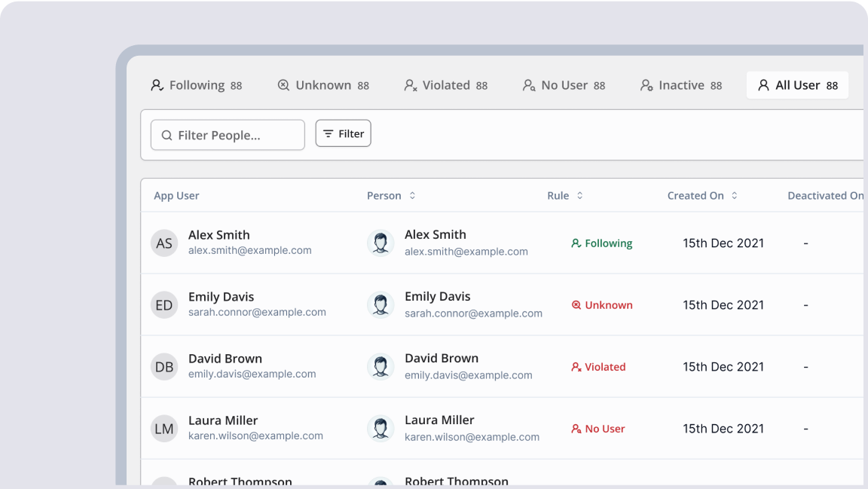
Task: Click the AS avatar for Alex Smith
Action: click(x=164, y=243)
